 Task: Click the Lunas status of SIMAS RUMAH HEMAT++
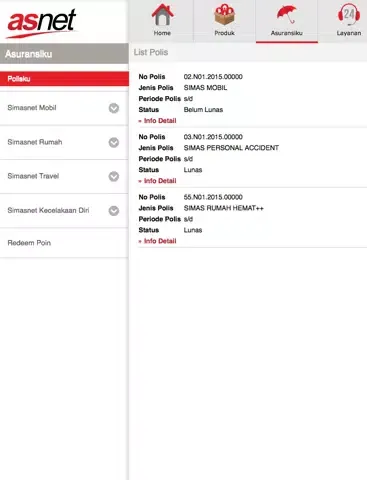(193, 230)
